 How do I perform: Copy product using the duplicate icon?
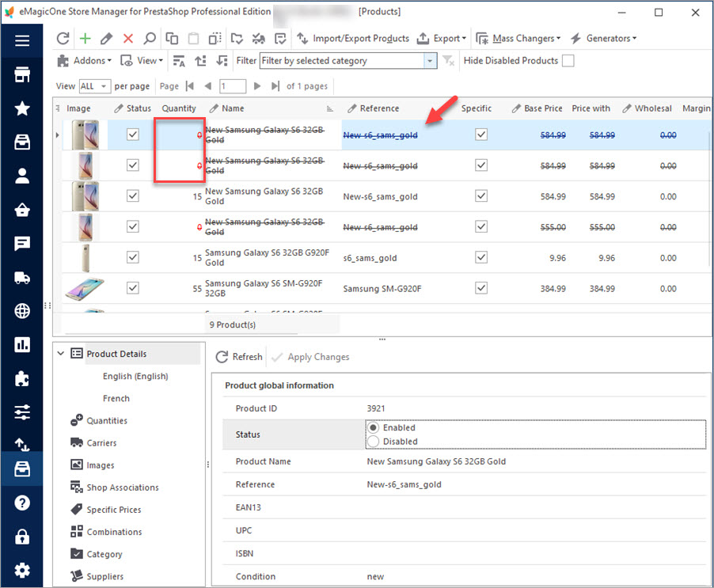coord(172,39)
